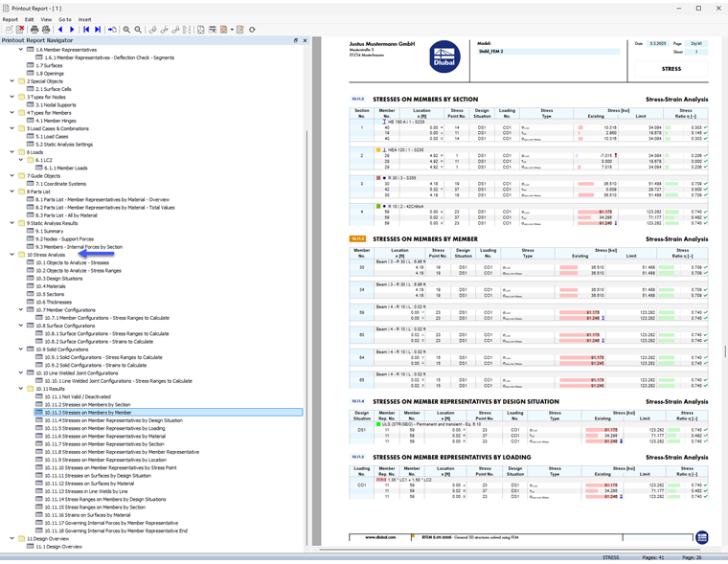The height and width of the screenshot is (564, 728).
Task: Collapse the 8 Parts List folder
Action: (12, 192)
